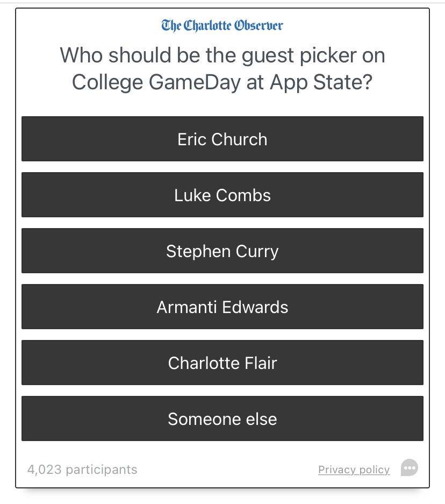Visit Charlotte Observer via header logo
The width and height of the screenshot is (445, 504).
click(222, 25)
